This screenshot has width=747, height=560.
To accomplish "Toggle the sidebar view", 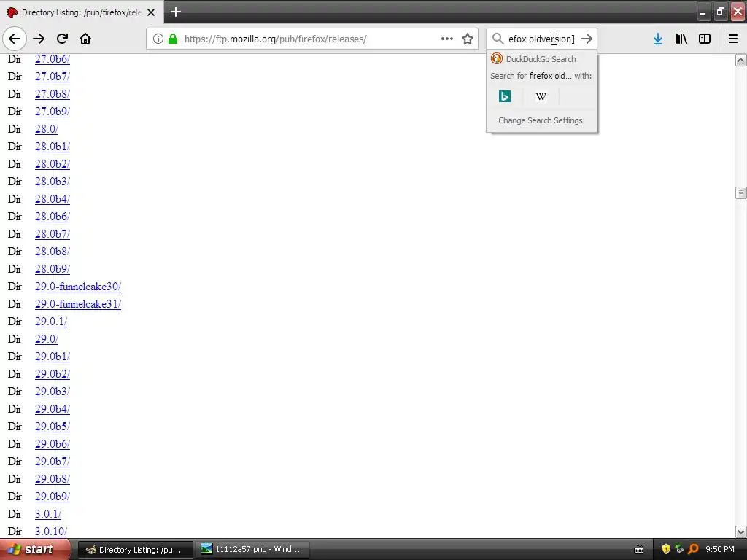I will point(705,39).
